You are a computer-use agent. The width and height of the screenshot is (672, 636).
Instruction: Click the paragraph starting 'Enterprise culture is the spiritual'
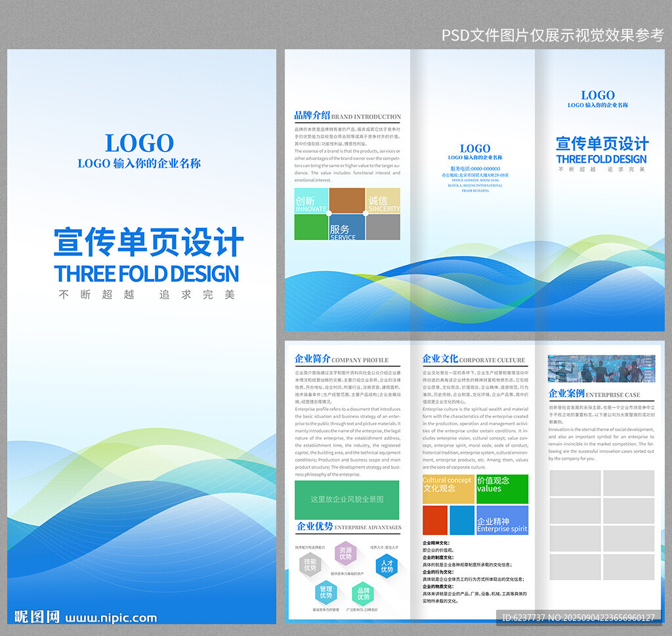pyautogui.click(x=475, y=438)
